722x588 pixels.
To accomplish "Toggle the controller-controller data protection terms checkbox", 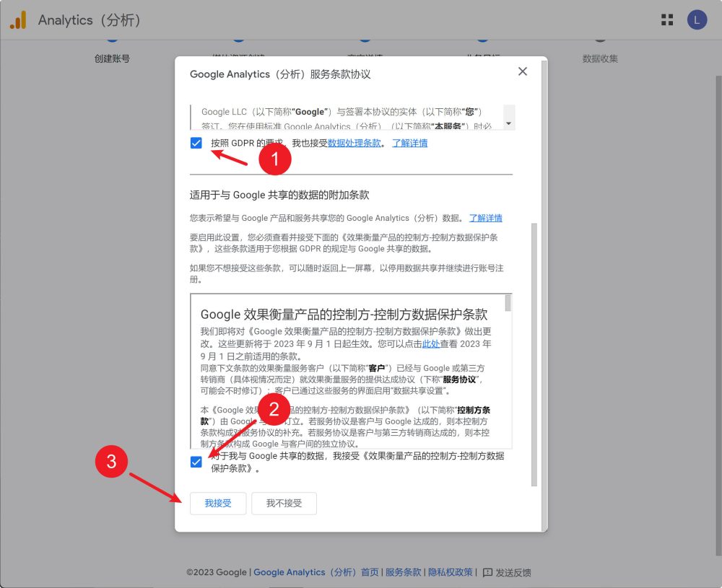I will pos(196,462).
